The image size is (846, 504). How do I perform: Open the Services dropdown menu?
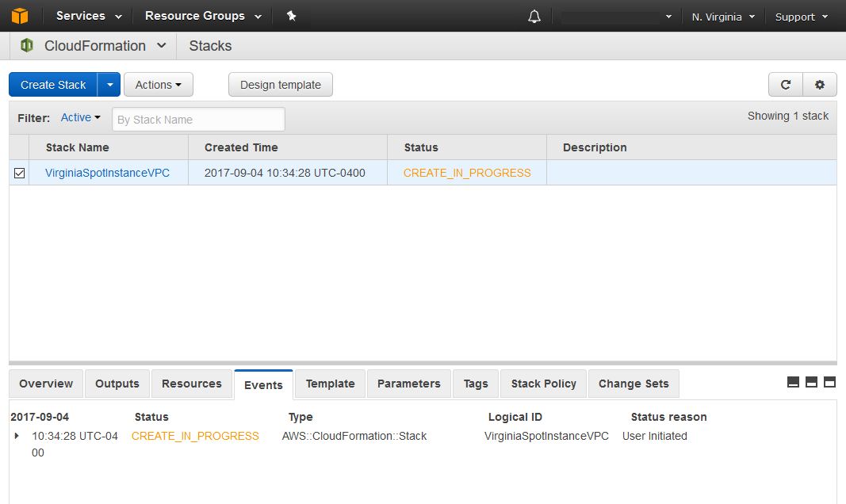coord(89,16)
